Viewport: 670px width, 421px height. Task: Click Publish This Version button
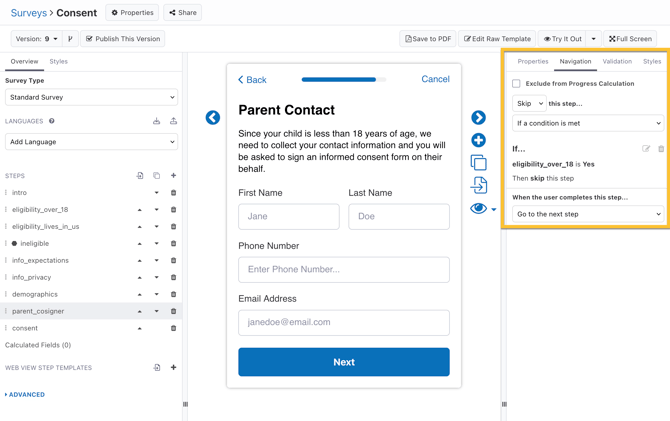point(123,39)
